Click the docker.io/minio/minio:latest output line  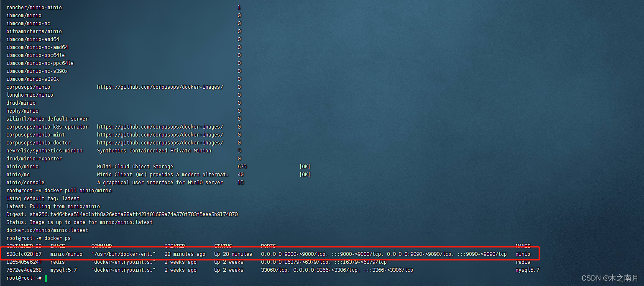point(47,230)
